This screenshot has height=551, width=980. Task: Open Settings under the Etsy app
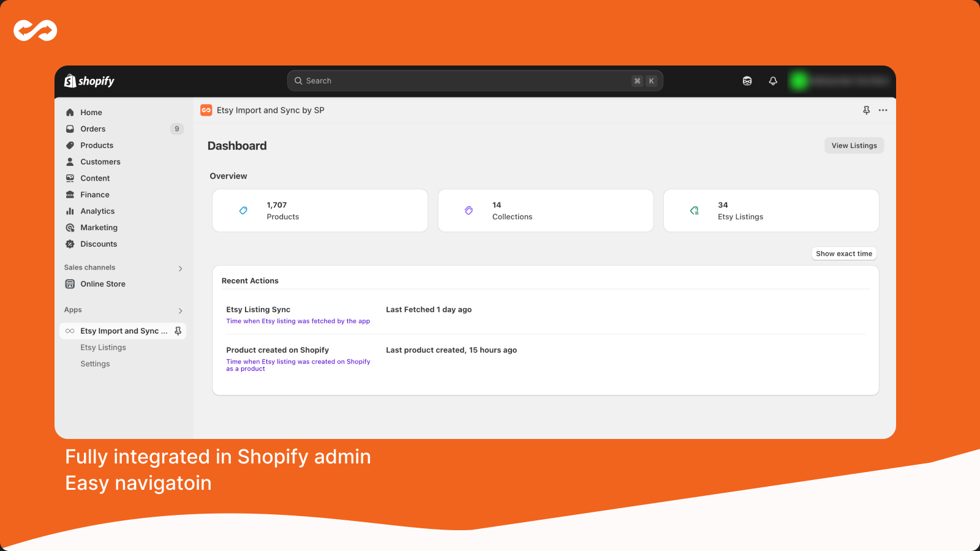coord(95,363)
